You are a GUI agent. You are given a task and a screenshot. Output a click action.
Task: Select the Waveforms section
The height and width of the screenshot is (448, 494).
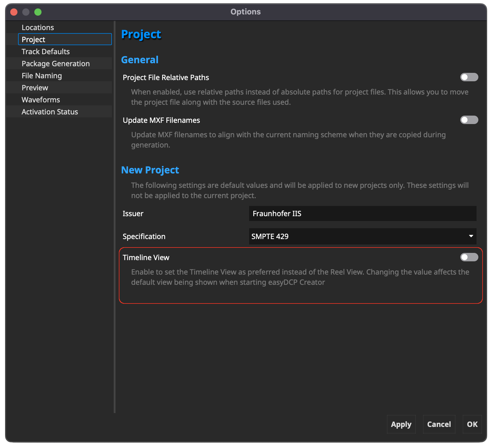point(41,100)
